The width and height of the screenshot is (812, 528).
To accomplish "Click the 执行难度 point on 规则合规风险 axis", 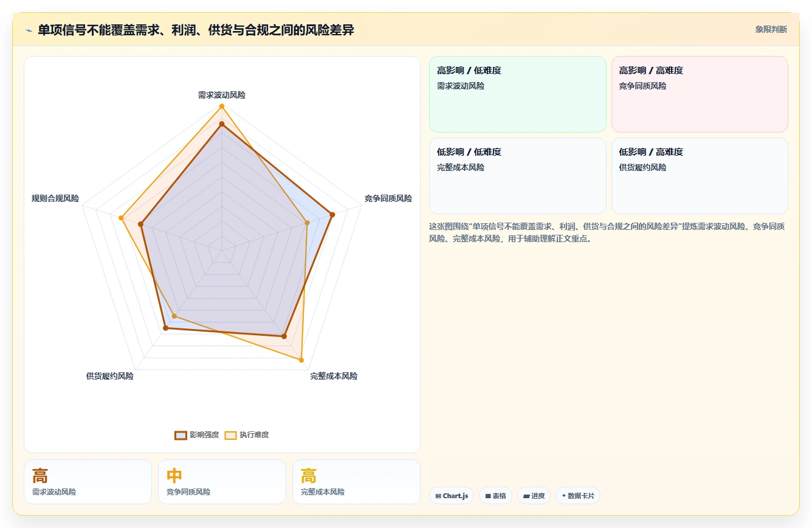I will pos(122,218).
